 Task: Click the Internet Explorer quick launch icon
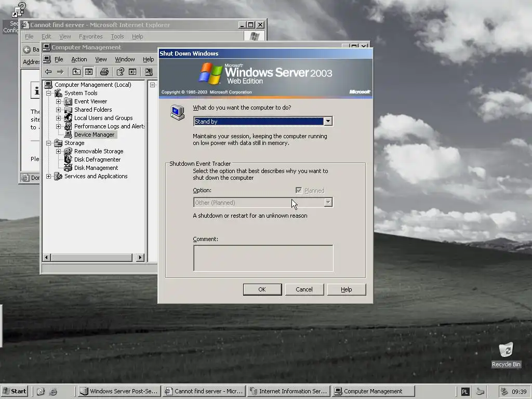click(53, 392)
